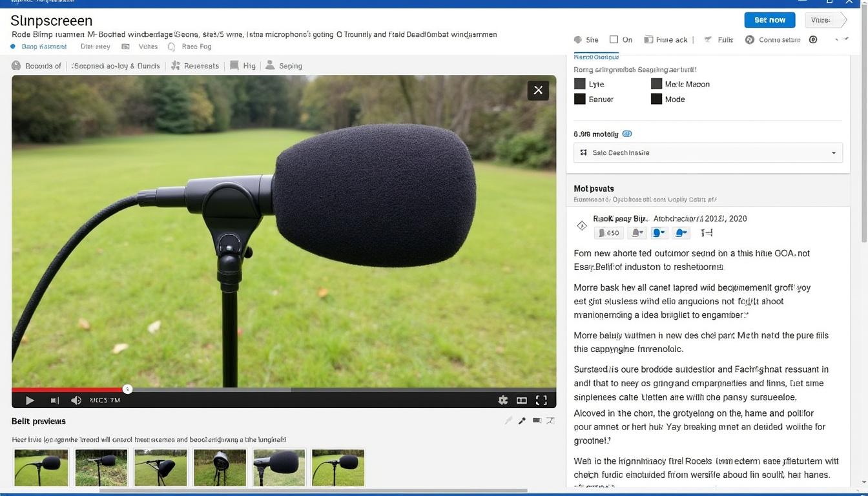Open the video playback settings gear
The height and width of the screenshot is (496, 868).
click(x=503, y=400)
